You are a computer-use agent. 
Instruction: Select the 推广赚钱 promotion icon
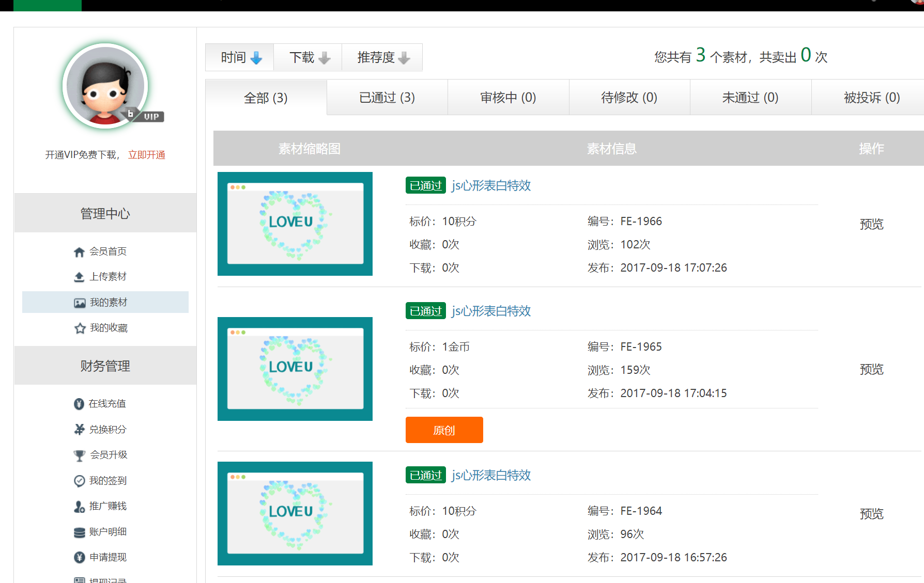(x=79, y=506)
